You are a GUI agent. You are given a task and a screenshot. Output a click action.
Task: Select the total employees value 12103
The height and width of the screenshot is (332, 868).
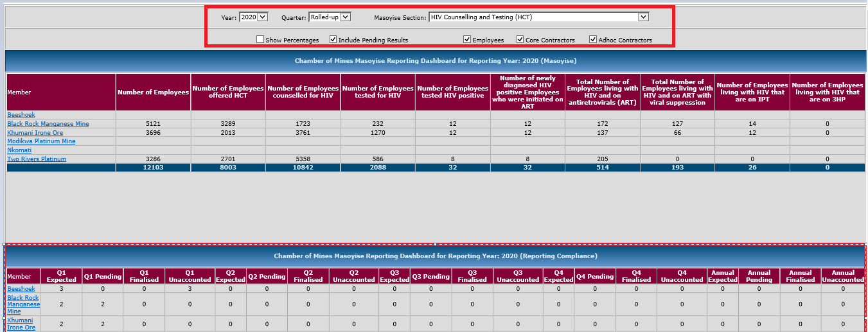(153, 168)
